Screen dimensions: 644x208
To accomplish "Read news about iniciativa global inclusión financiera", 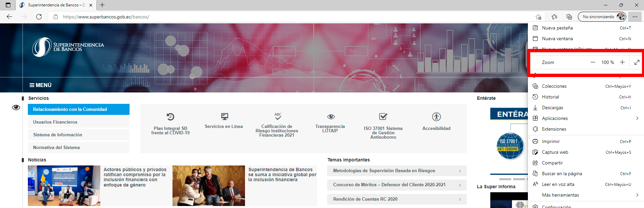I will [x=282, y=175].
